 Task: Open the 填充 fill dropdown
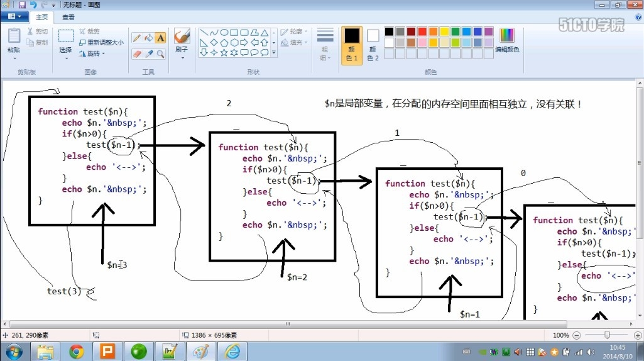click(294, 42)
